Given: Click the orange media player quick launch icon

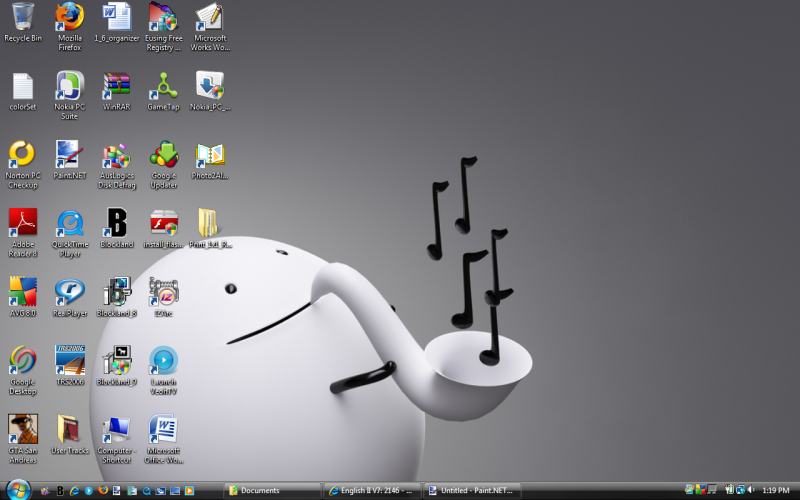Looking at the screenshot, I should (x=189, y=491).
